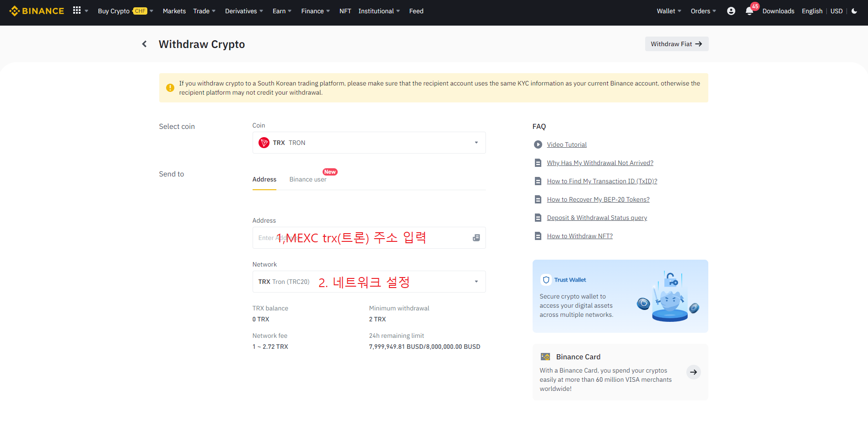
Task: Open Downloads in top navigation
Action: click(778, 11)
